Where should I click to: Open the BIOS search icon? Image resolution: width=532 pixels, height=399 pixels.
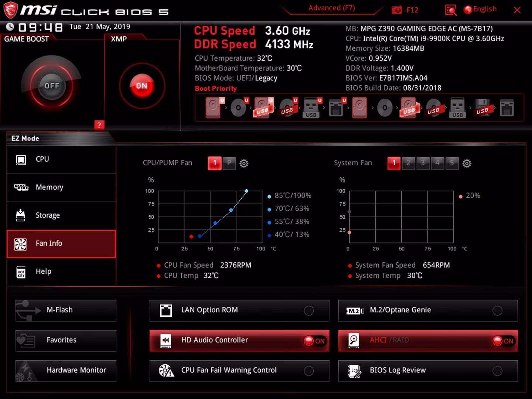click(x=451, y=10)
